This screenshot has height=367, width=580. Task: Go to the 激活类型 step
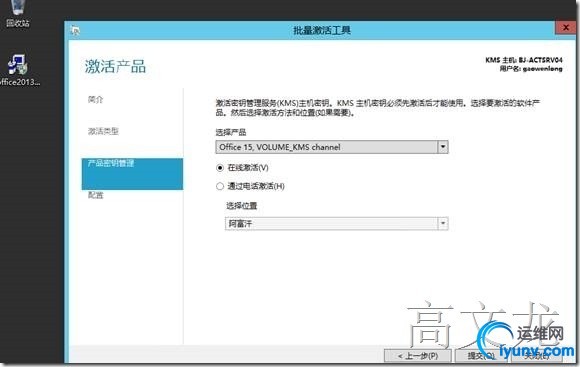103,131
